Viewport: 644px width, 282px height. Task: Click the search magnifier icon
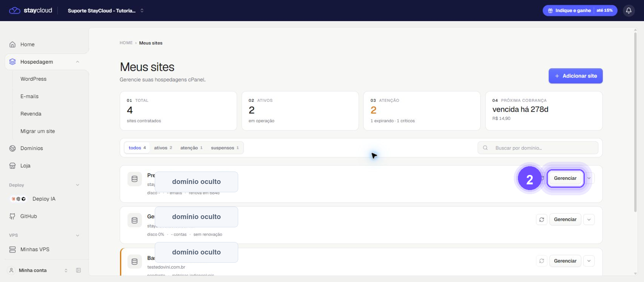(485, 148)
